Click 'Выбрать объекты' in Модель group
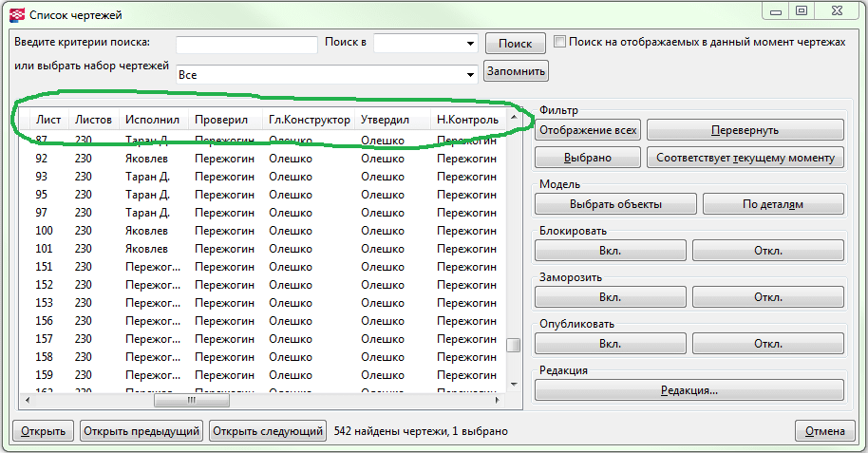Screen dimensions: 868x453 click(x=615, y=204)
